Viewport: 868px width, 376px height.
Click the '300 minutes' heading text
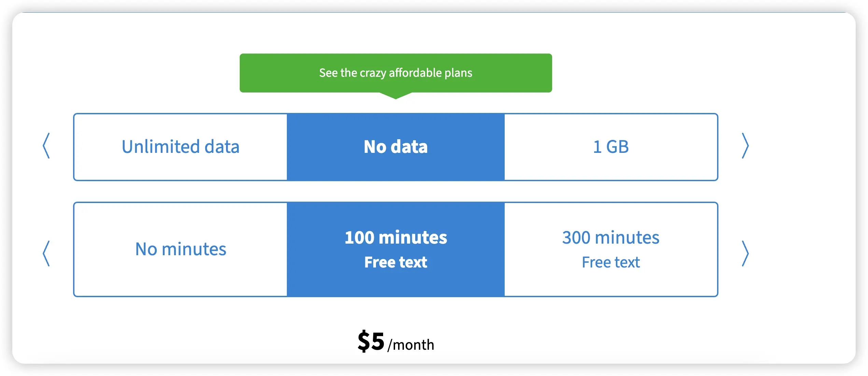pos(611,237)
